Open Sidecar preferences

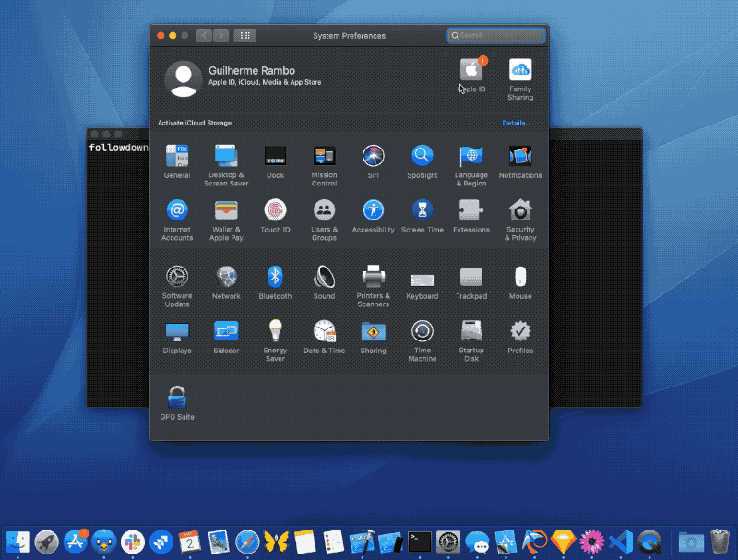(226, 331)
